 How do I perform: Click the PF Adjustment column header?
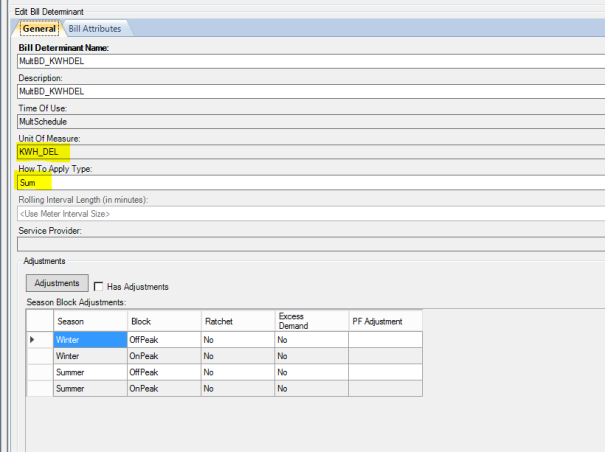pos(385,321)
